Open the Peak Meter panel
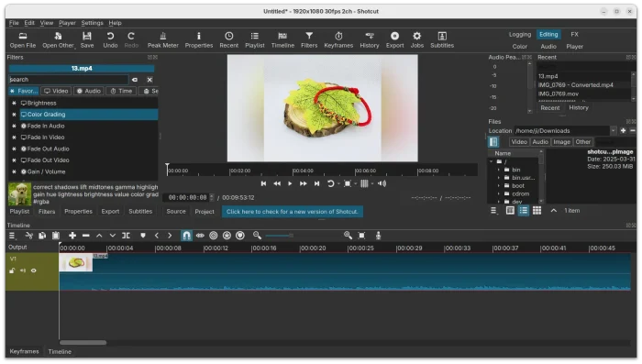Image resolution: width=642 pixels, height=364 pixels. (x=163, y=40)
